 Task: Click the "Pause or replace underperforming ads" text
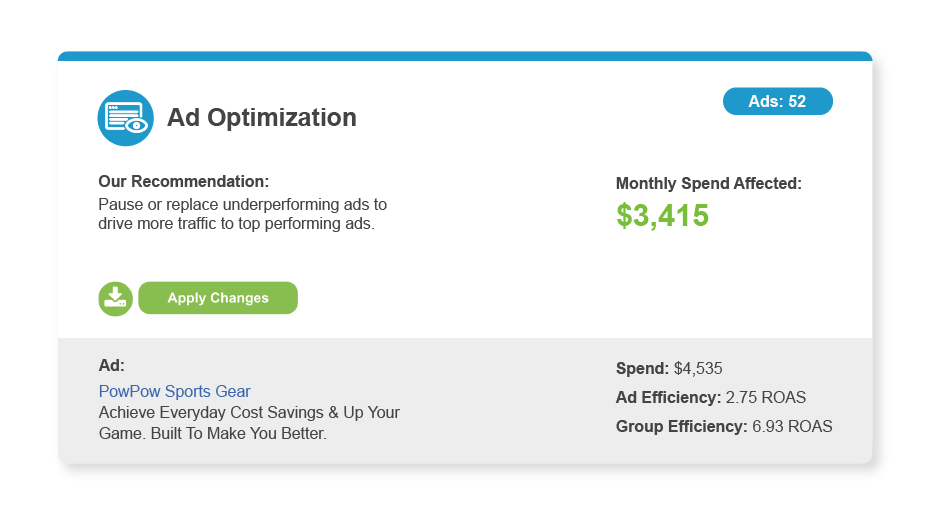[x=242, y=204]
